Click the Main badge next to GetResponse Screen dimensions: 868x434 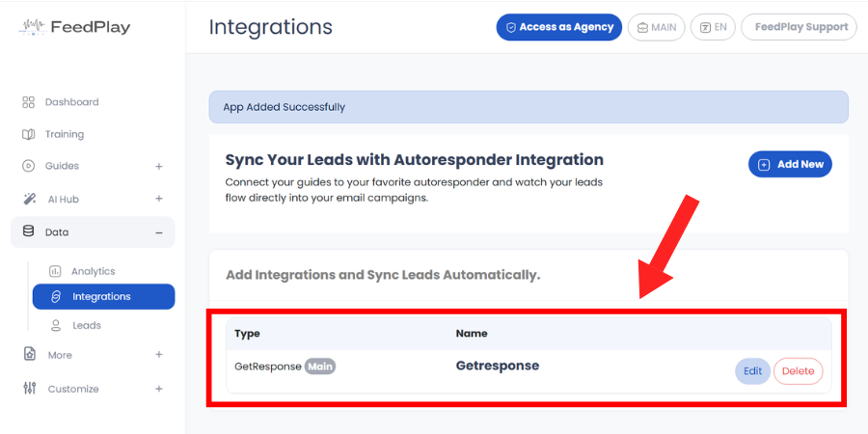coord(320,366)
